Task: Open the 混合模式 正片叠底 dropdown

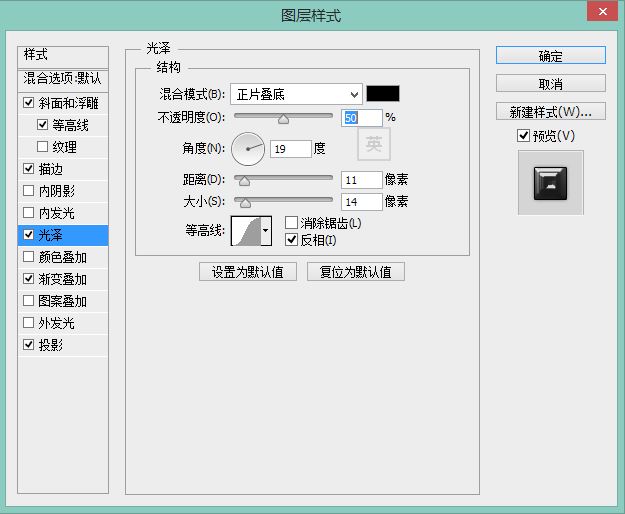Action: point(296,94)
